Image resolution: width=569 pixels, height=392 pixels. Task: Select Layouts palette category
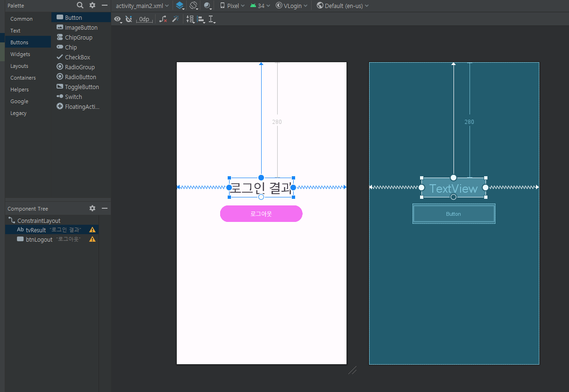[19, 66]
